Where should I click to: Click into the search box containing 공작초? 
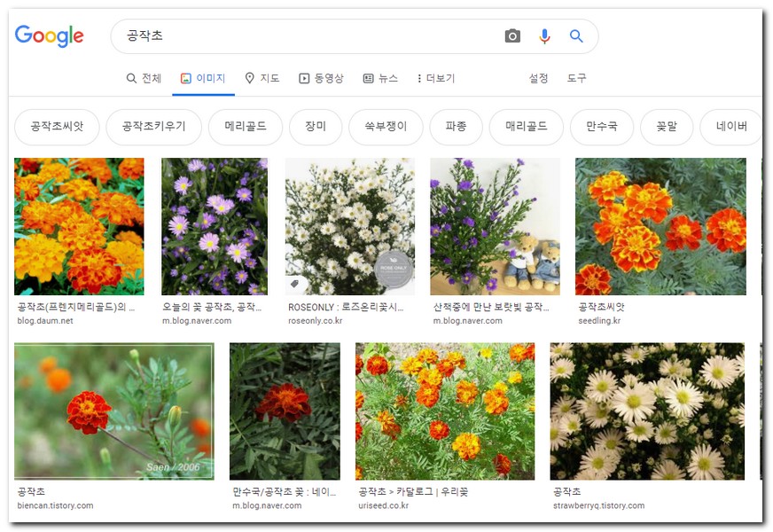(310, 36)
